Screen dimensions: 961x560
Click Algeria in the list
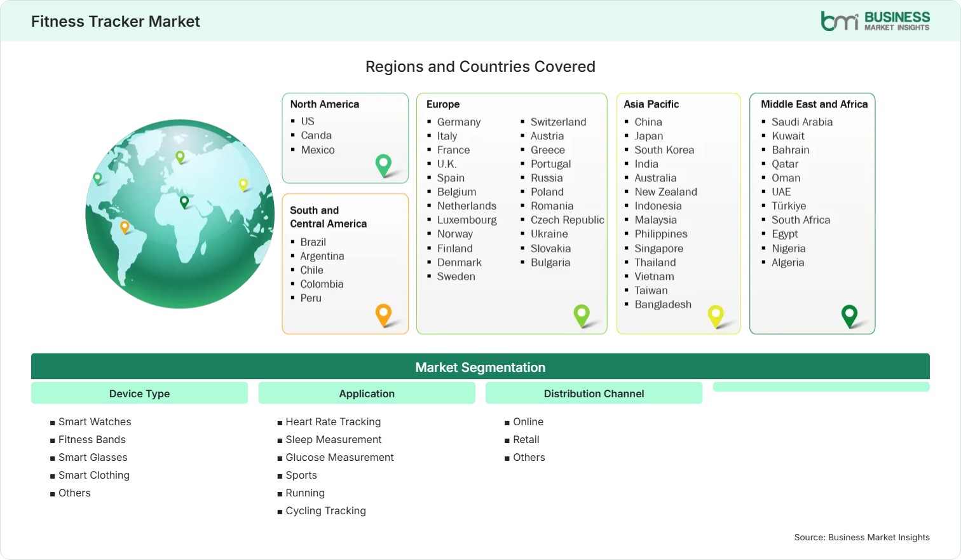[788, 263]
